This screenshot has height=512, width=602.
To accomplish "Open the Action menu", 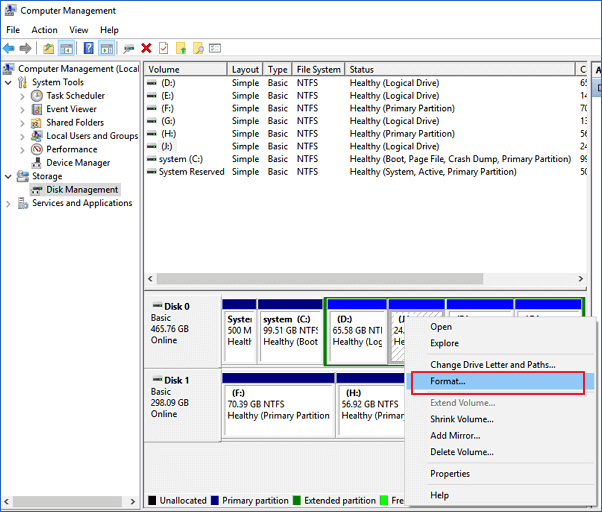I will point(44,30).
